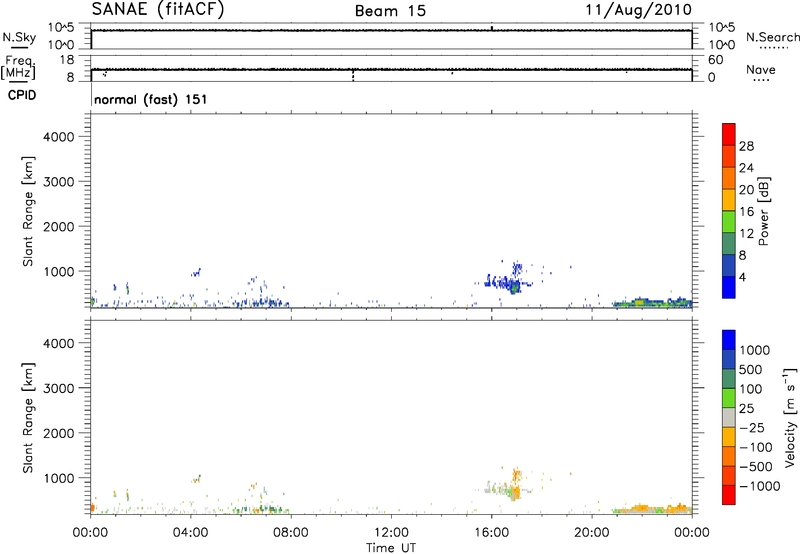
Task: Click the '20:00' time tick label
Action: click(x=591, y=533)
